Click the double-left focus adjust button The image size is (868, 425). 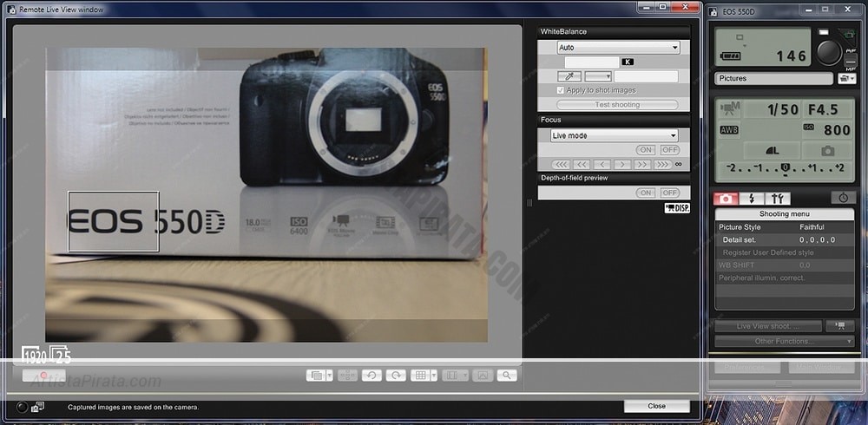pyautogui.click(x=582, y=164)
